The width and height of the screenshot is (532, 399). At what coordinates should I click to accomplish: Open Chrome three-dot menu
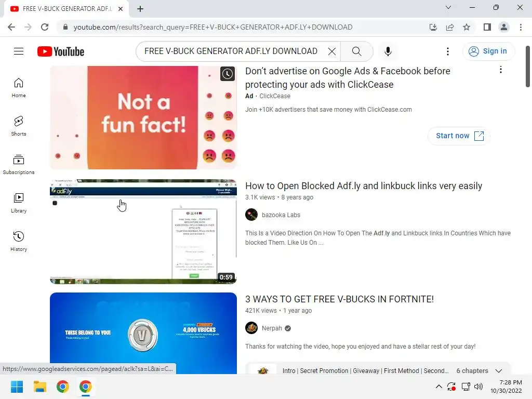(521, 27)
